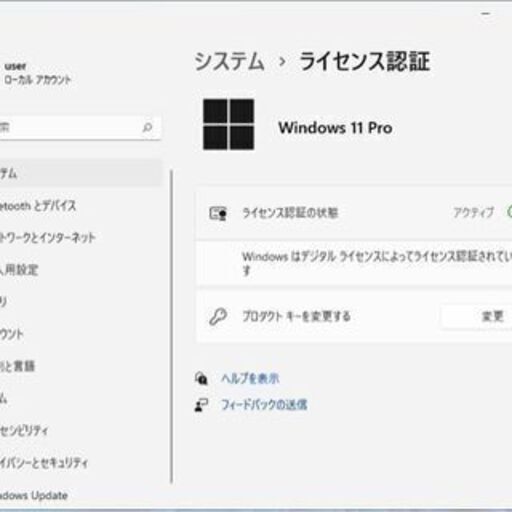
Task: Click the feedback person icon
Action: 201,405
